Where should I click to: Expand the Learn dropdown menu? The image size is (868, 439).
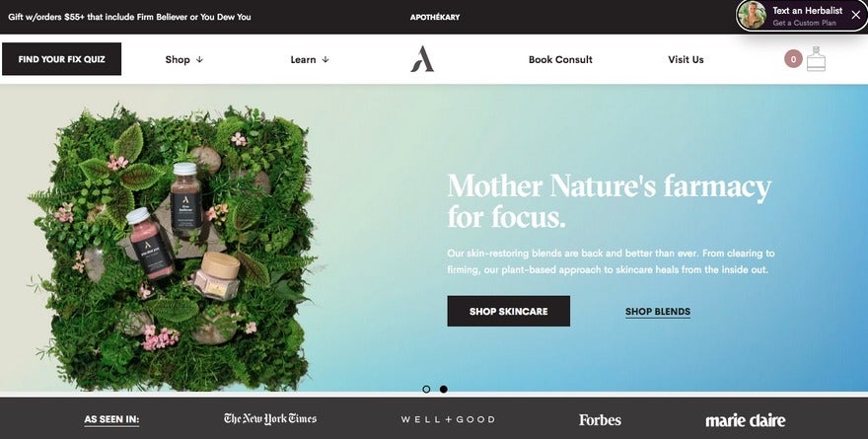pos(310,59)
